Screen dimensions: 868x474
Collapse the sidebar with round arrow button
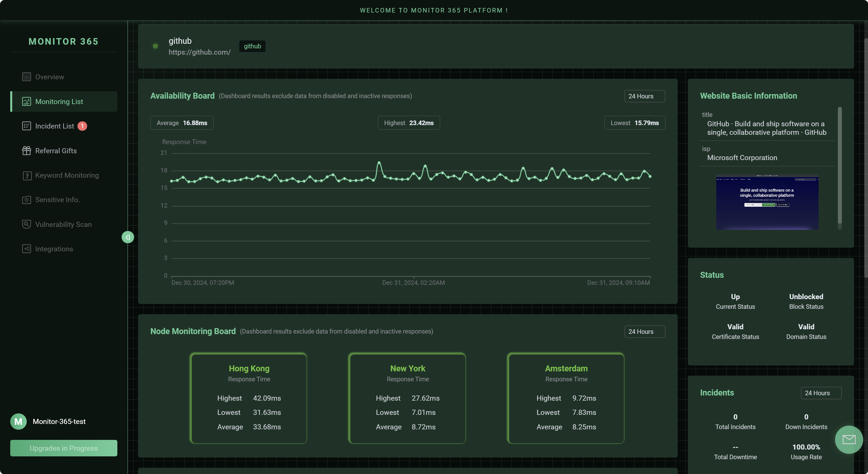point(128,237)
